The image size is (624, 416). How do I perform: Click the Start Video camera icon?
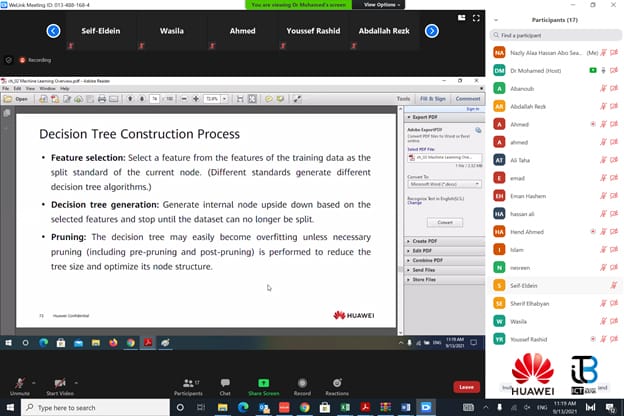click(x=62, y=383)
